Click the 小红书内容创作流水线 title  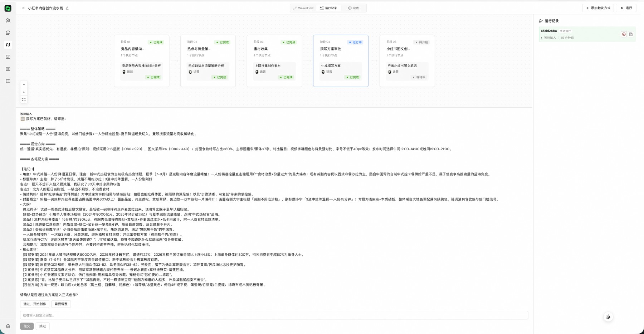tap(45, 8)
